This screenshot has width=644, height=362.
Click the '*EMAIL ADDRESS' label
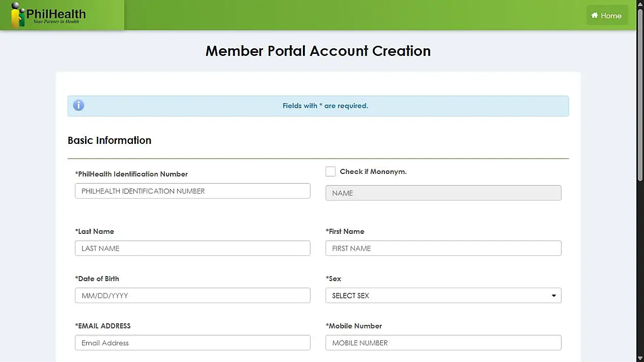tap(103, 326)
